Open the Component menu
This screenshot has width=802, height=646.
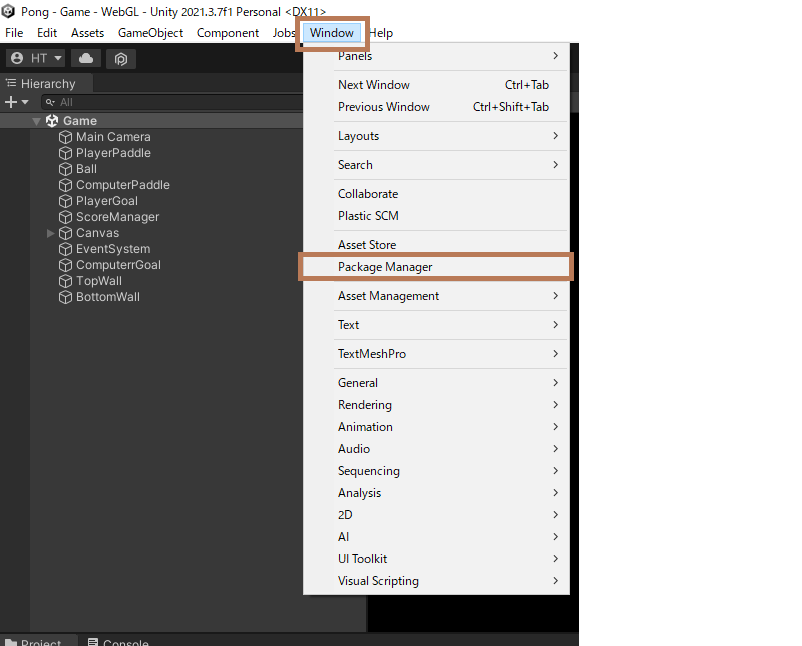[x=228, y=33]
